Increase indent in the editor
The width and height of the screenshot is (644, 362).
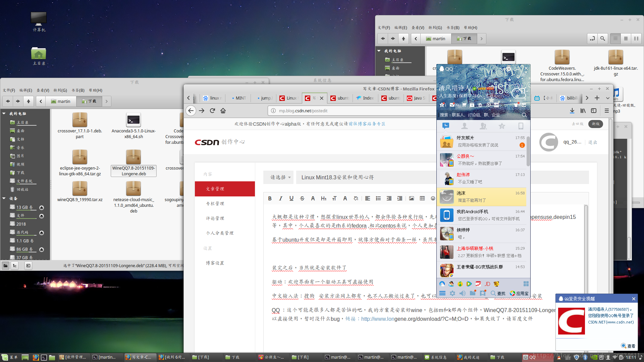click(x=400, y=198)
